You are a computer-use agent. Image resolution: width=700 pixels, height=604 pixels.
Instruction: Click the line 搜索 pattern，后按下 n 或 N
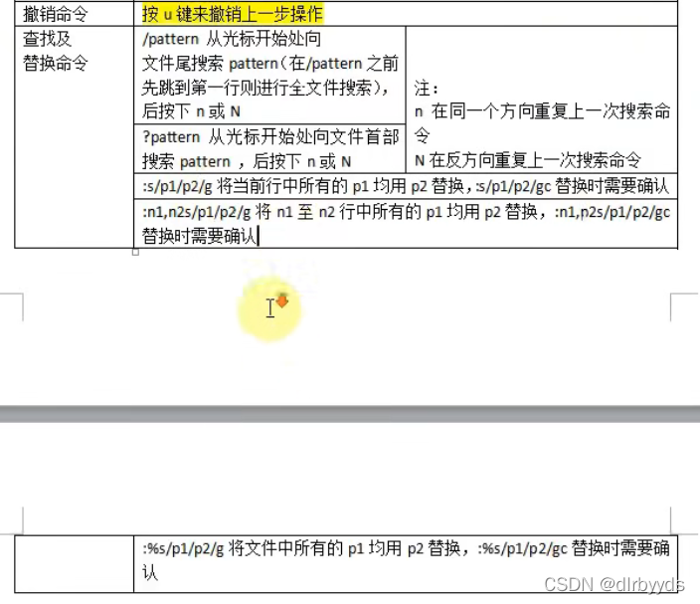(247, 161)
